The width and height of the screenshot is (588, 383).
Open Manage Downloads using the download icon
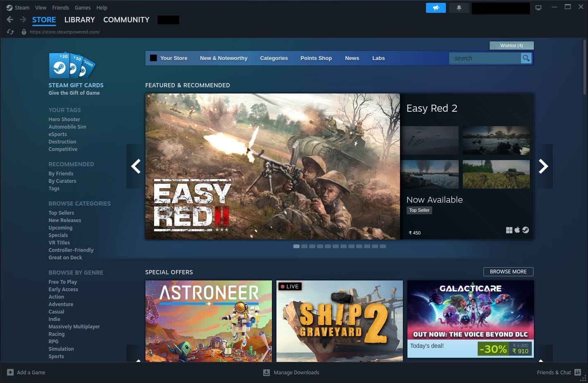pyautogui.click(x=266, y=372)
